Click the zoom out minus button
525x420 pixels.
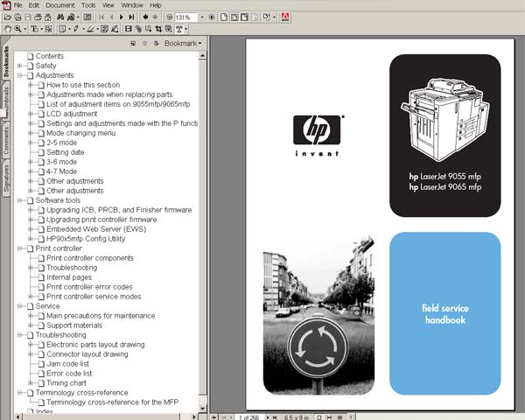click(170, 17)
